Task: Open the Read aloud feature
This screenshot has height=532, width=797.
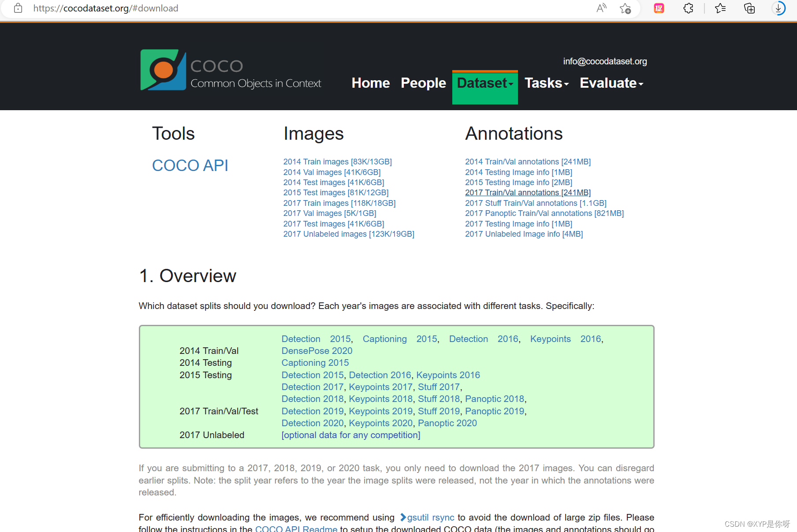Action: pos(601,8)
